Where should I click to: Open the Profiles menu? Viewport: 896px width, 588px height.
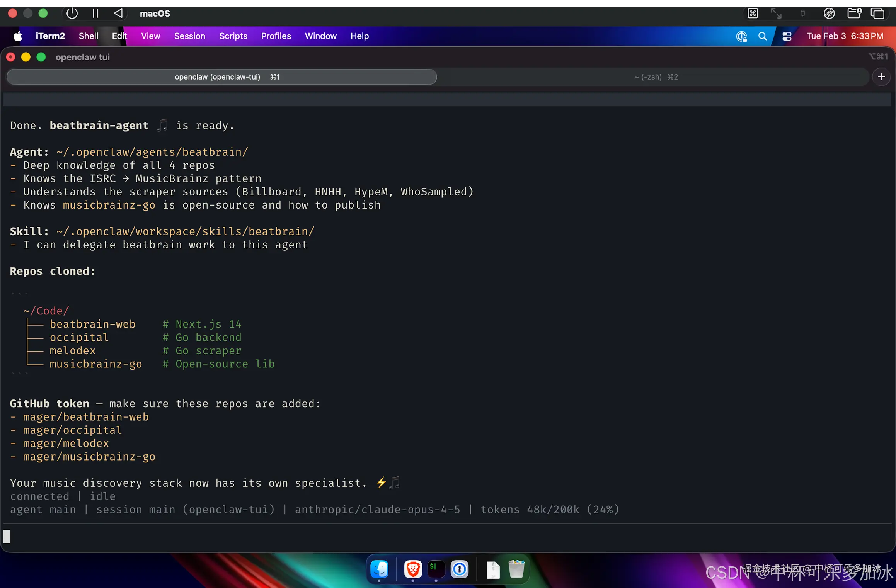(276, 36)
